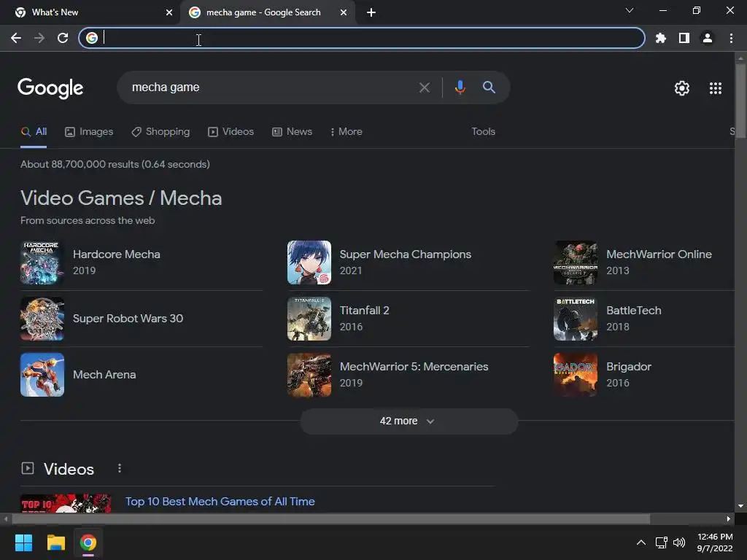Open the Chrome profile avatar
Viewport: 747px width, 560px height.
point(708,38)
